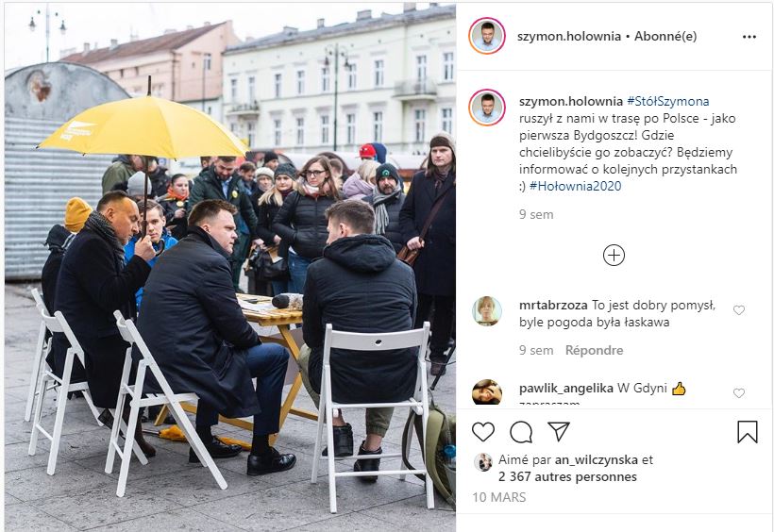Click the #Hołownia2020 hashtag

tap(575, 186)
